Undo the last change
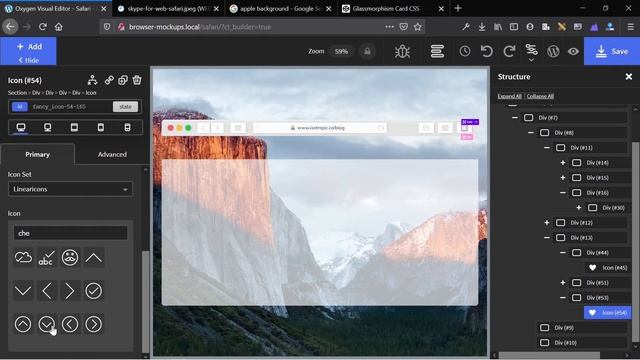640x360 pixels. point(487,51)
